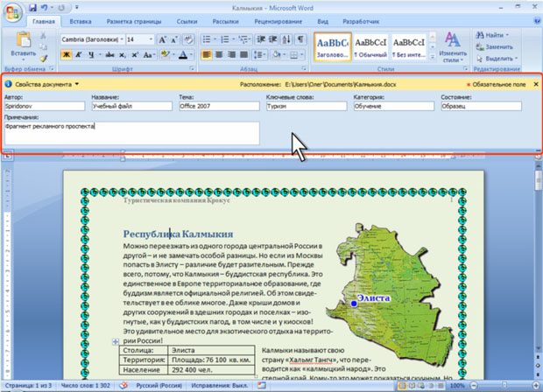This screenshot has height=392, width=543.
Task: Open the change case (Aa) dropdown
Action: tap(149, 55)
